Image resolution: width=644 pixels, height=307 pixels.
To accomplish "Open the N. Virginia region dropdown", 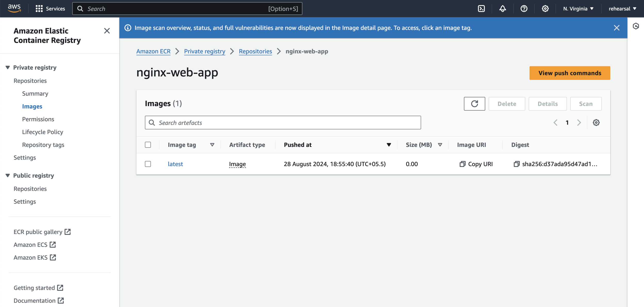I will pyautogui.click(x=578, y=9).
